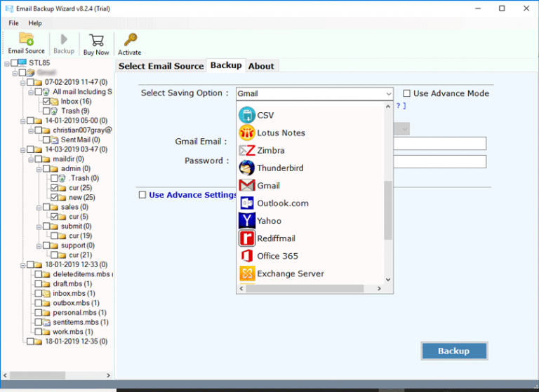539x392 pixels.
Task: Collapse the STL85 root tree node
Action: (x=6, y=63)
